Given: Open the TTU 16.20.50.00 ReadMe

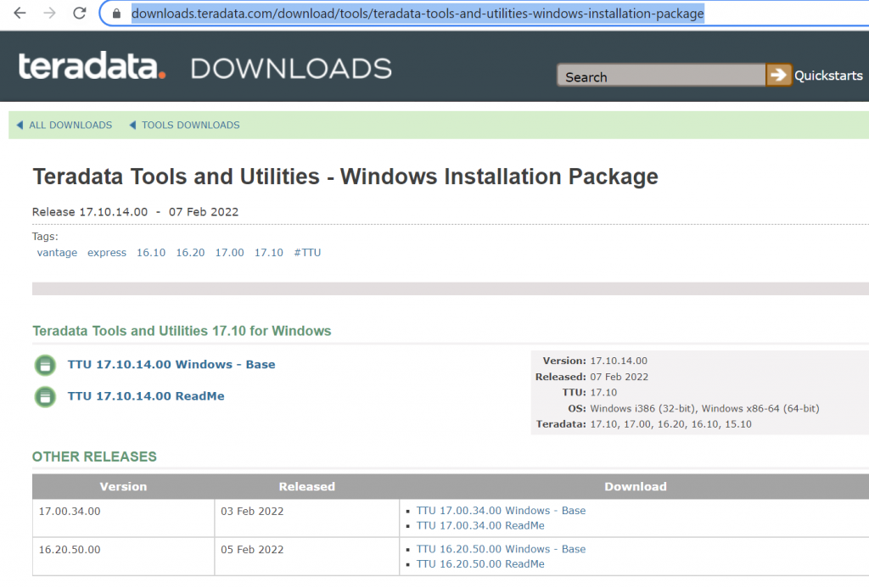Looking at the screenshot, I should click(480, 563).
